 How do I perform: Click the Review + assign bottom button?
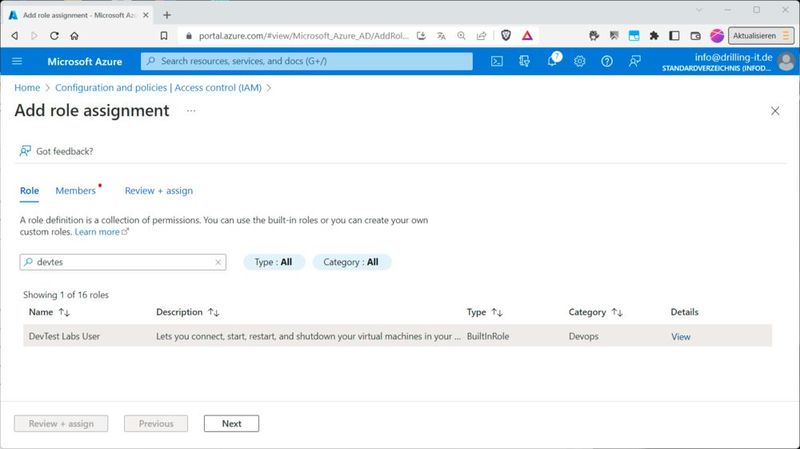[61, 423]
